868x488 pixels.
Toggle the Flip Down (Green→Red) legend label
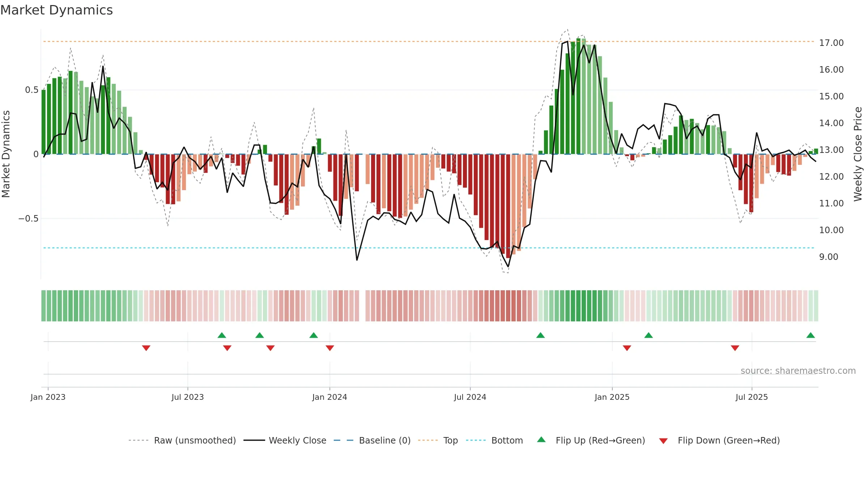729,440
